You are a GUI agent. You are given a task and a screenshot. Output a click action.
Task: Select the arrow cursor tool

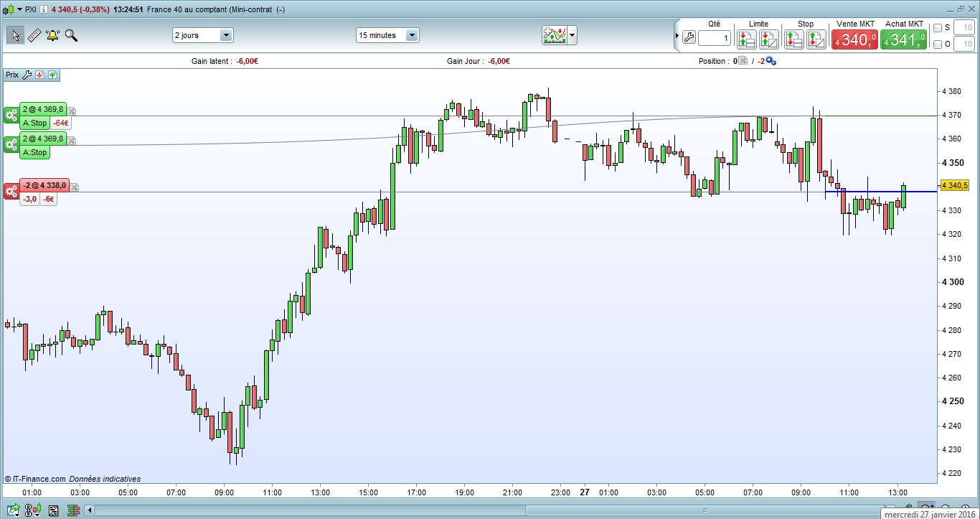point(15,35)
